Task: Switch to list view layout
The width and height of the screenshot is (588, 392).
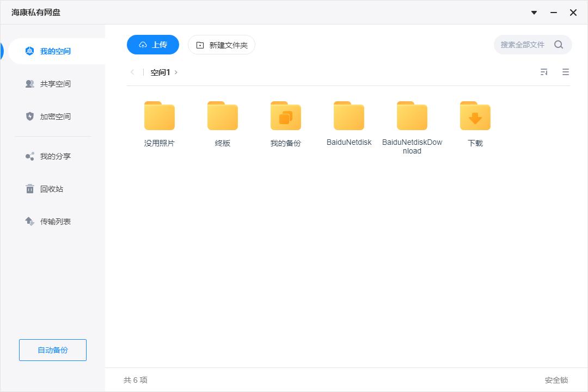Action: tap(566, 71)
